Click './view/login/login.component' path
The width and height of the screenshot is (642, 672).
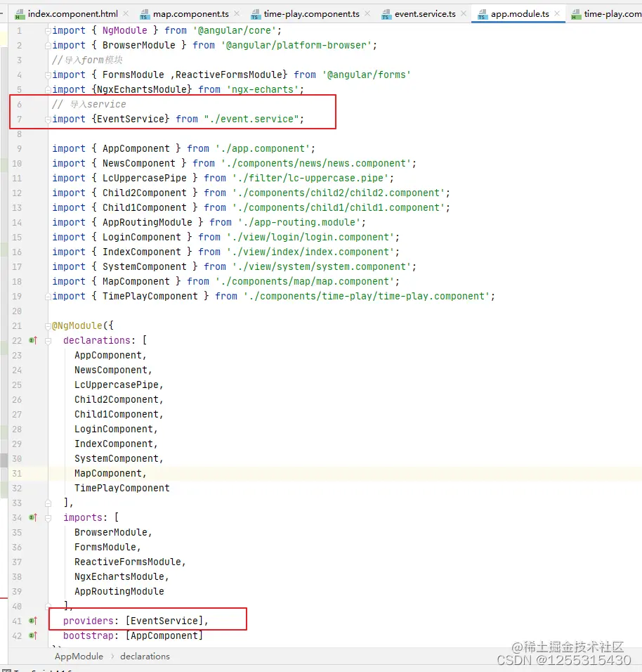pos(310,237)
